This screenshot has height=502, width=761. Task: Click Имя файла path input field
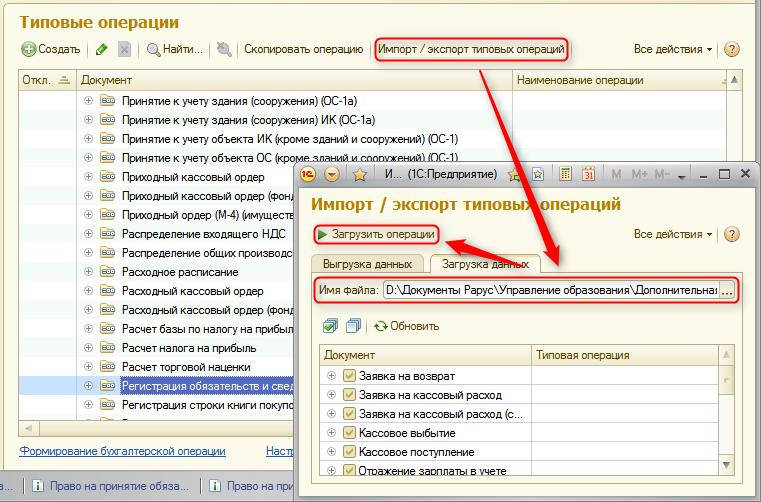551,290
